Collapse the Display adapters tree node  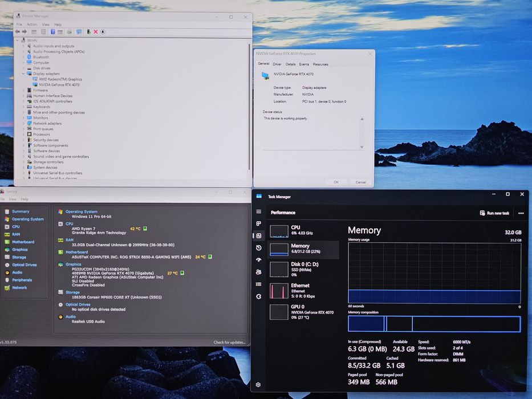pyautogui.click(x=23, y=74)
